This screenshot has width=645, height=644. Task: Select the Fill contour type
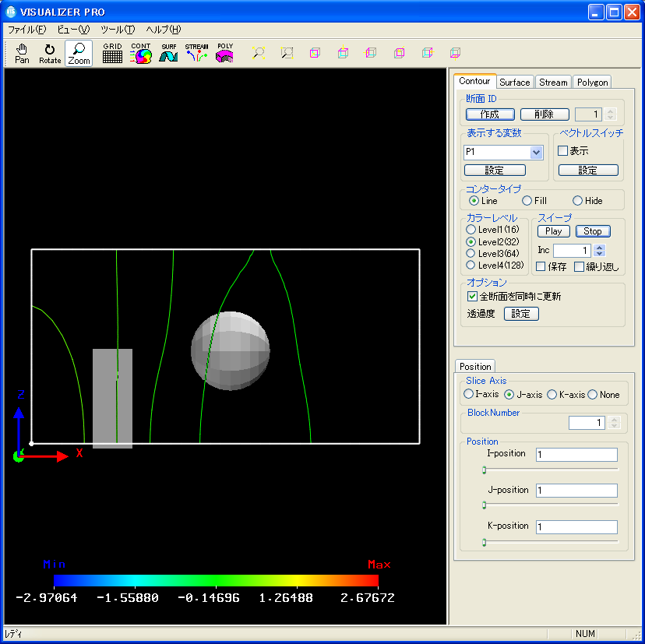click(x=527, y=201)
